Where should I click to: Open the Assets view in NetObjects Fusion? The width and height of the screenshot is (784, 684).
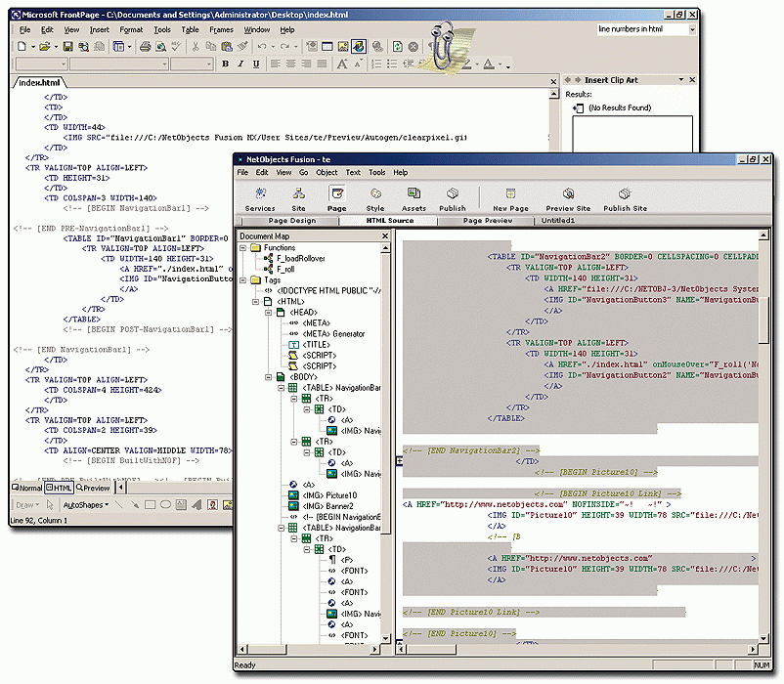[x=414, y=199]
